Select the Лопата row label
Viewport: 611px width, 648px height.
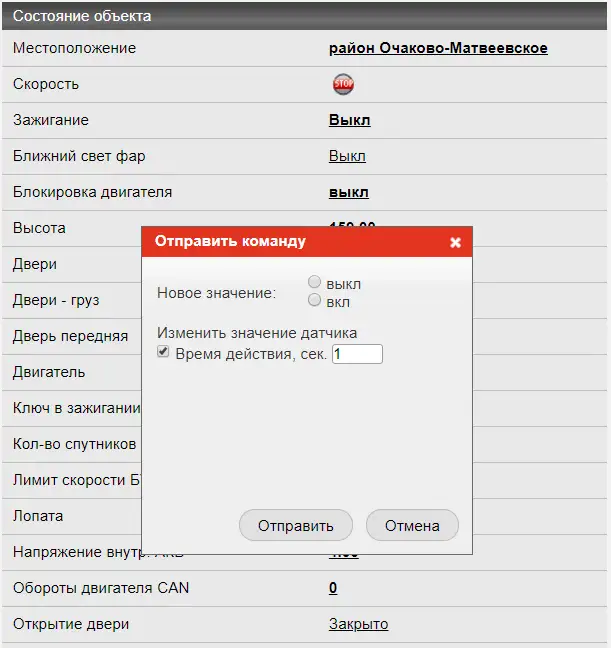38,516
